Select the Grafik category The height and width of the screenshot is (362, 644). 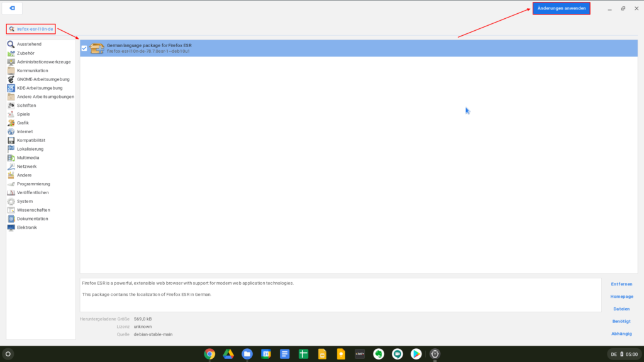pyautogui.click(x=23, y=123)
